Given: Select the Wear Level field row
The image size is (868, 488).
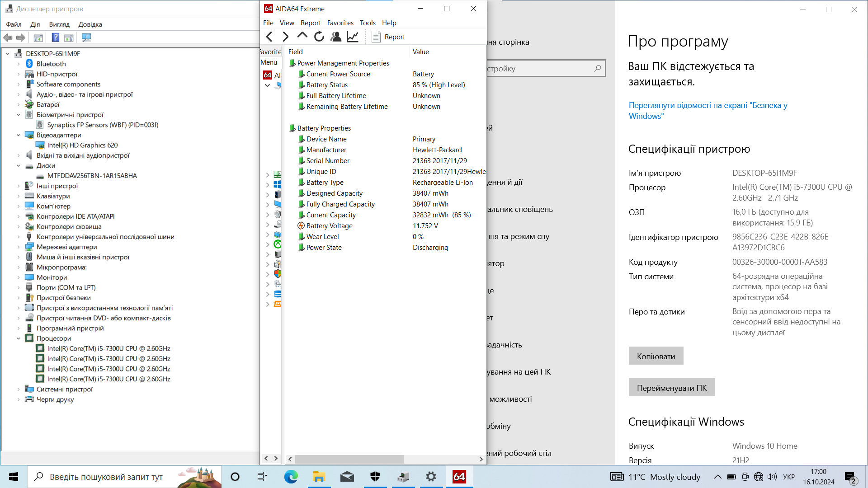Looking at the screenshot, I should coord(387,237).
